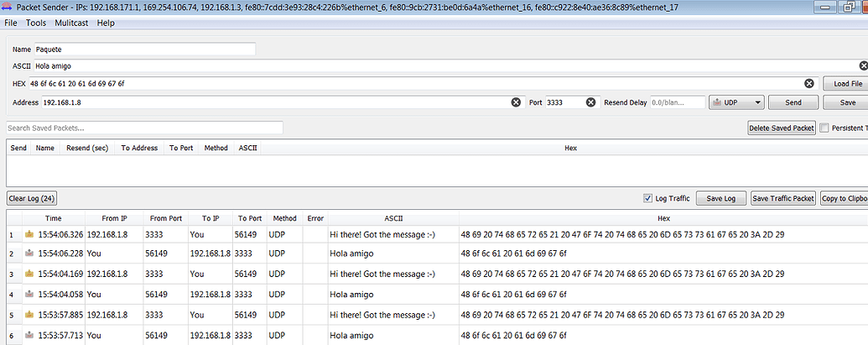The height and width of the screenshot is (345, 868).
Task: Open the UDP protocol dropdown
Action: point(736,102)
